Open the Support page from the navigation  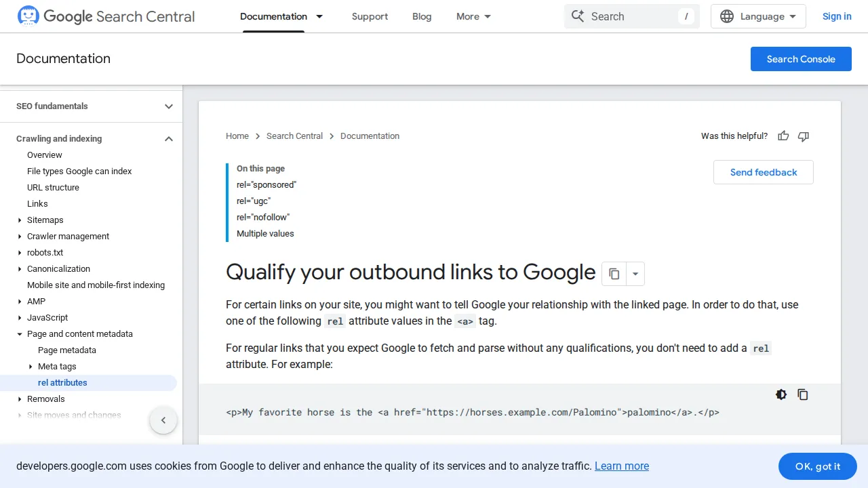[x=370, y=16]
